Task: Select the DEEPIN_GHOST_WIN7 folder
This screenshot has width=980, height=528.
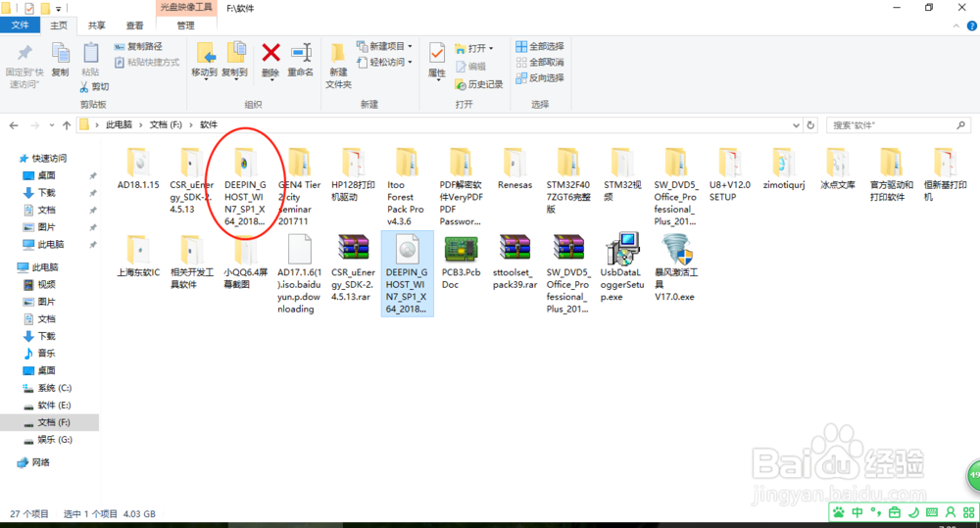Action: point(245,186)
